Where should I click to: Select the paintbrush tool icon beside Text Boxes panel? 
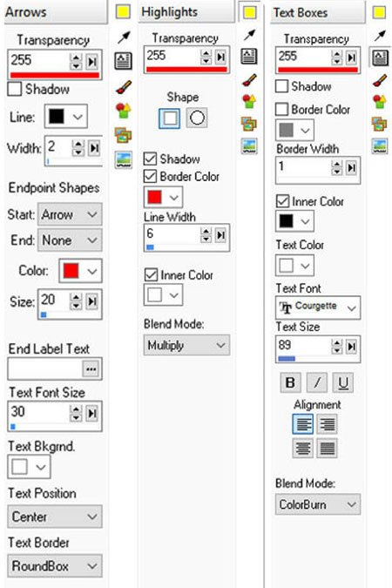[x=379, y=80]
